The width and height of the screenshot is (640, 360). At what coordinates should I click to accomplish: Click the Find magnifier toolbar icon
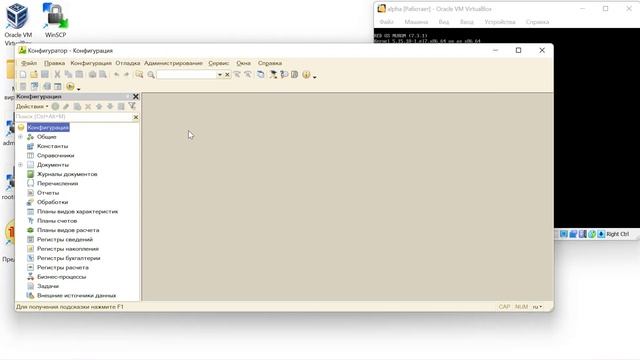(x=151, y=75)
